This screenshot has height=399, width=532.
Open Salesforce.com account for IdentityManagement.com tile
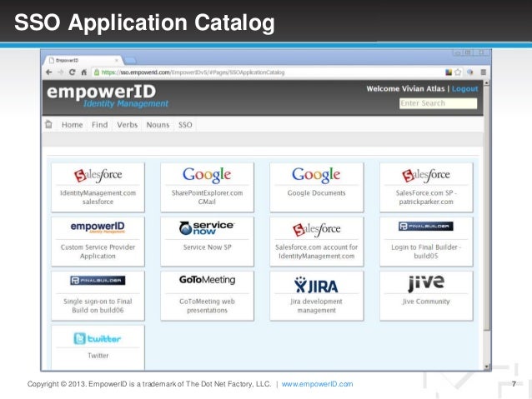point(317,242)
